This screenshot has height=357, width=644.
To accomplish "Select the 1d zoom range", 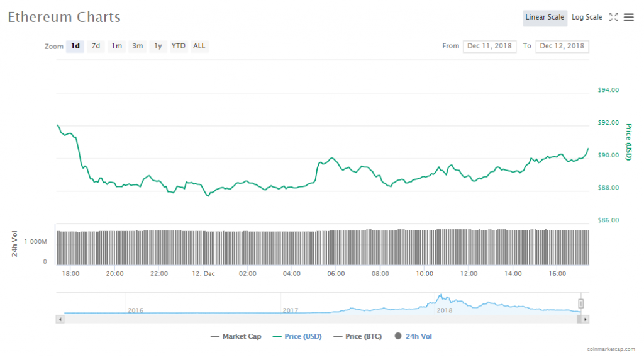I will coord(75,46).
